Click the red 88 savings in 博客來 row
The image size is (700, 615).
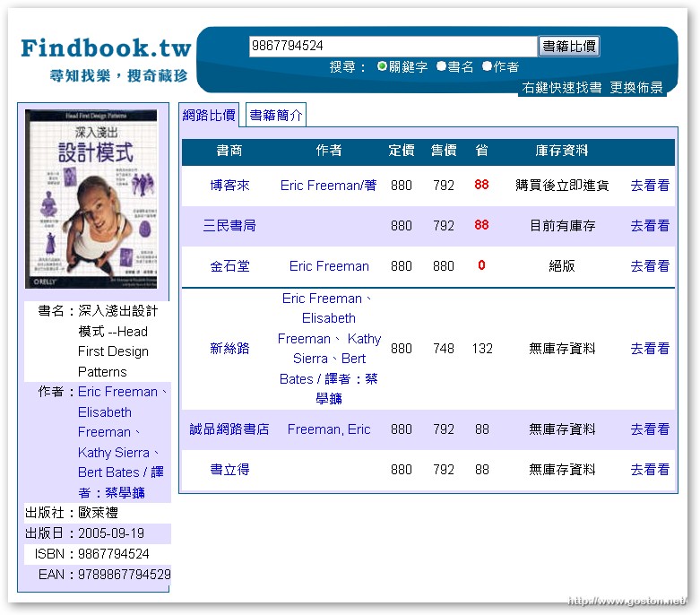[x=481, y=185]
